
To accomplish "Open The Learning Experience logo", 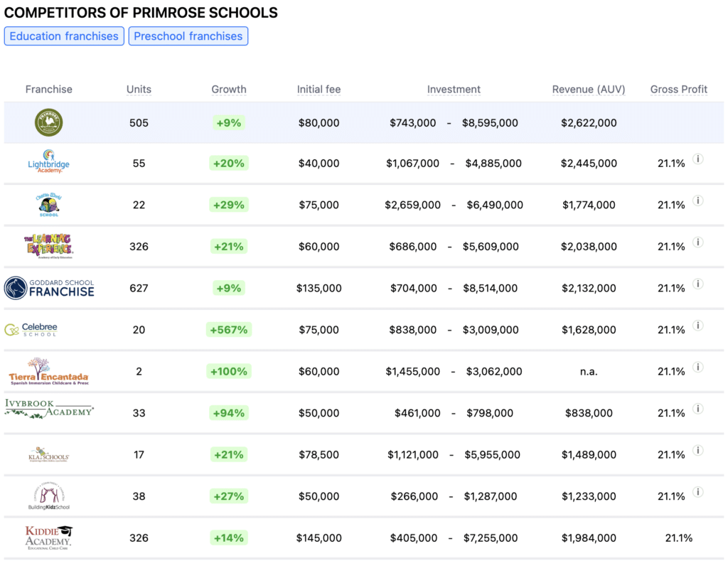I will 49,246.
